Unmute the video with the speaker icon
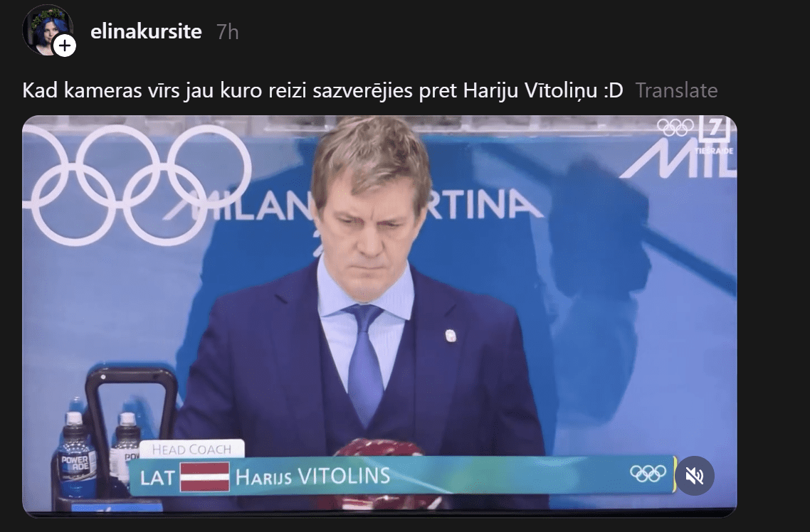810x532 pixels. tap(695, 476)
